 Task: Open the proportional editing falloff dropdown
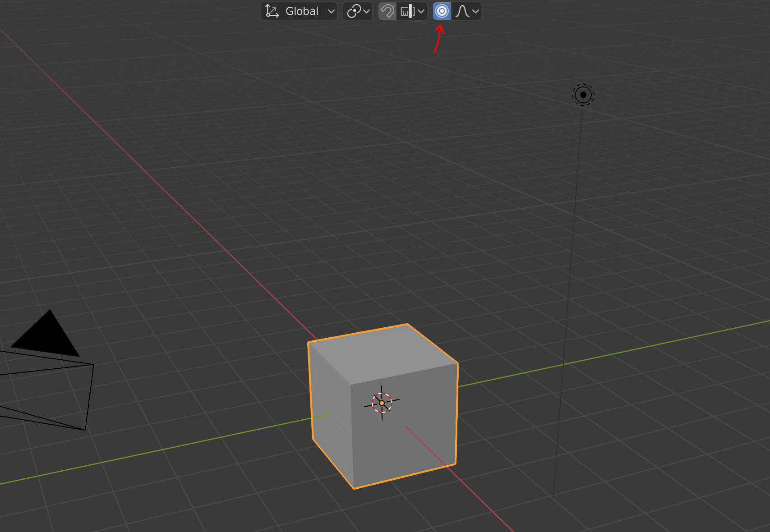(466, 11)
